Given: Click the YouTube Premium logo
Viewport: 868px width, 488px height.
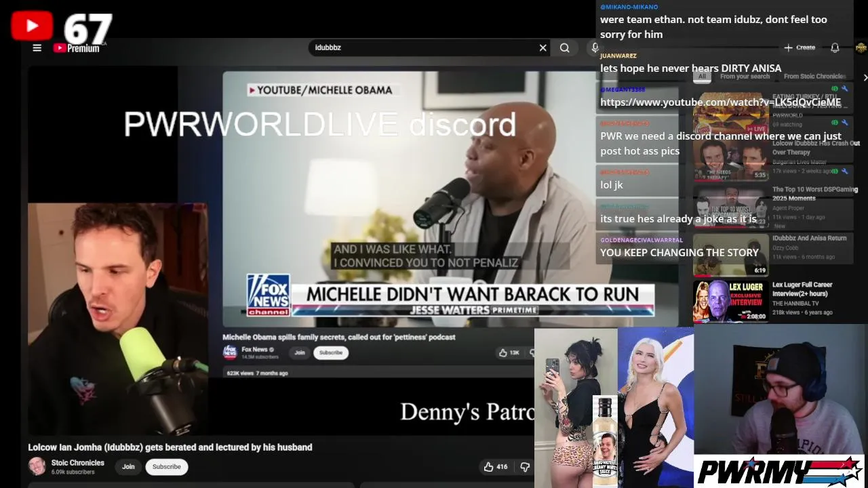Looking at the screenshot, I should click(77, 48).
